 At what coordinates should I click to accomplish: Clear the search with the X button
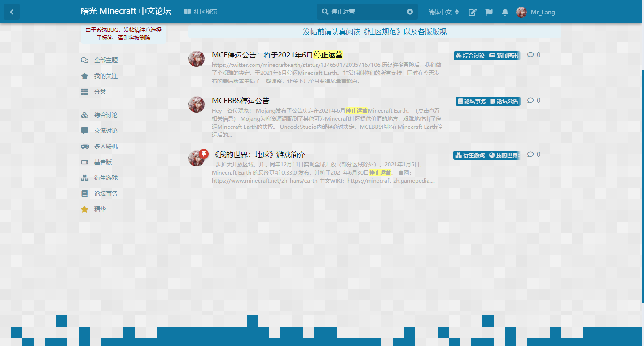pos(410,12)
